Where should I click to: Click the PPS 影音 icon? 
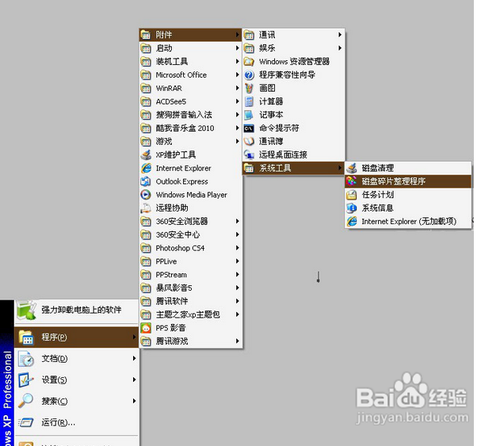click(146, 328)
